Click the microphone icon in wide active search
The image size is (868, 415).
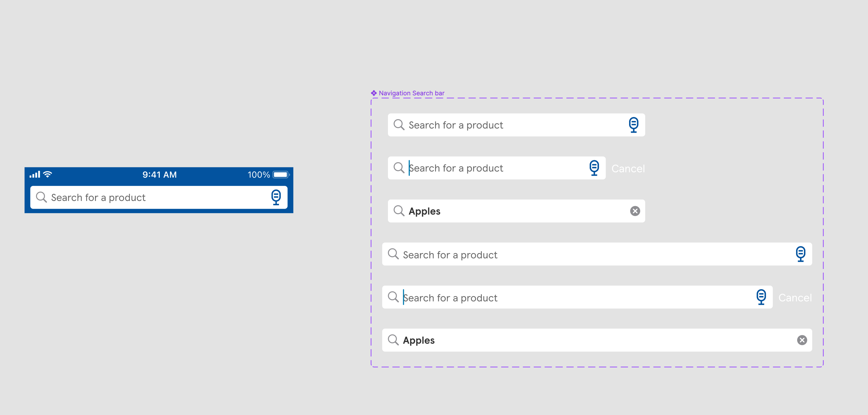pyautogui.click(x=762, y=297)
